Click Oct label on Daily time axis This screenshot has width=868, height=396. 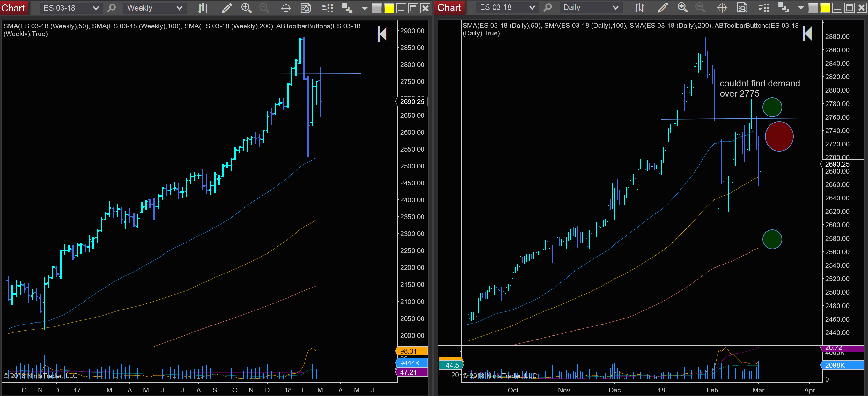[x=513, y=390]
